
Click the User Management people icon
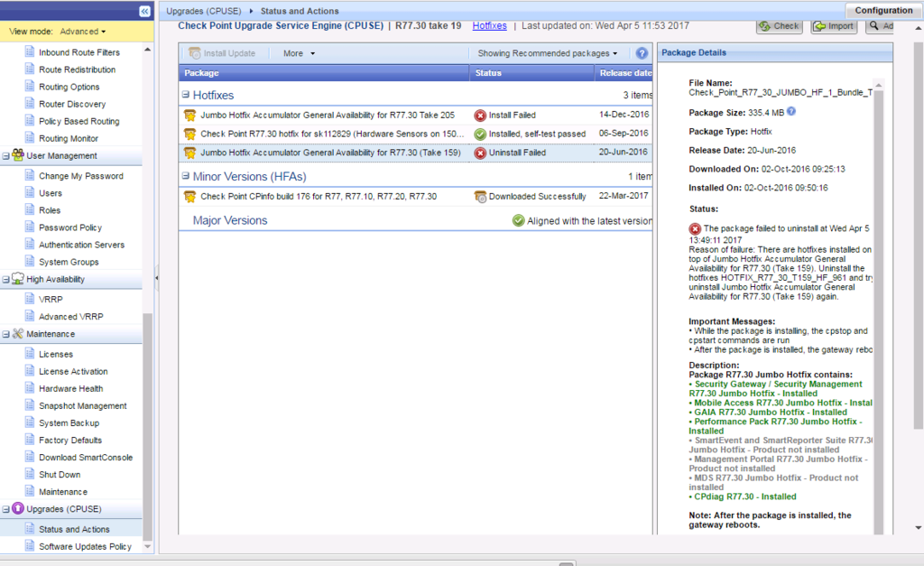point(18,154)
